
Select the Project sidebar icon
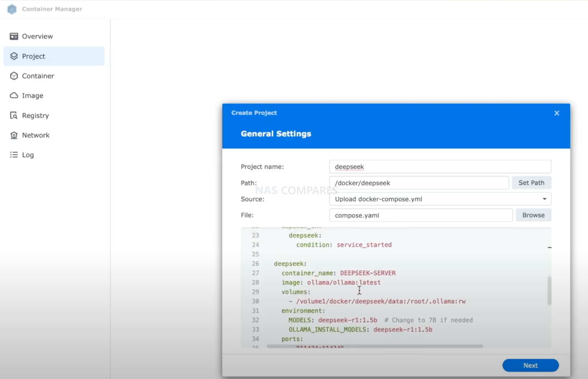click(x=14, y=56)
